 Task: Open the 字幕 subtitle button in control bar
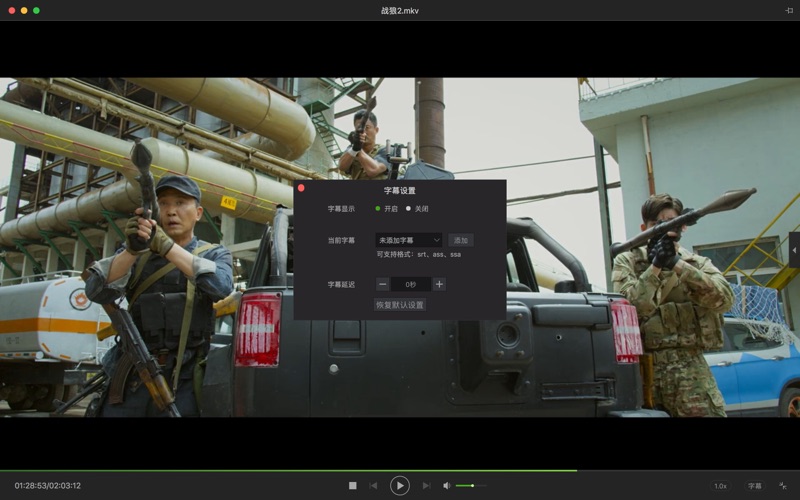coord(755,486)
